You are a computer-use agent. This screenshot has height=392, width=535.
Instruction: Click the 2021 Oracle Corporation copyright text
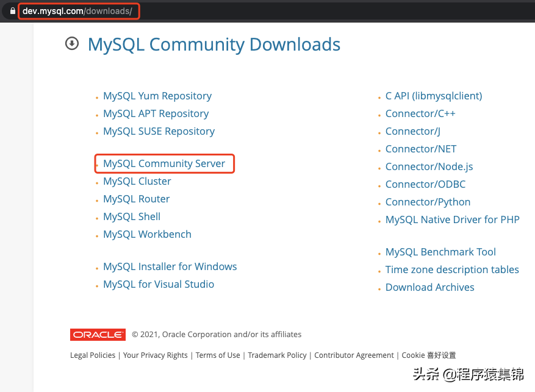point(217,335)
